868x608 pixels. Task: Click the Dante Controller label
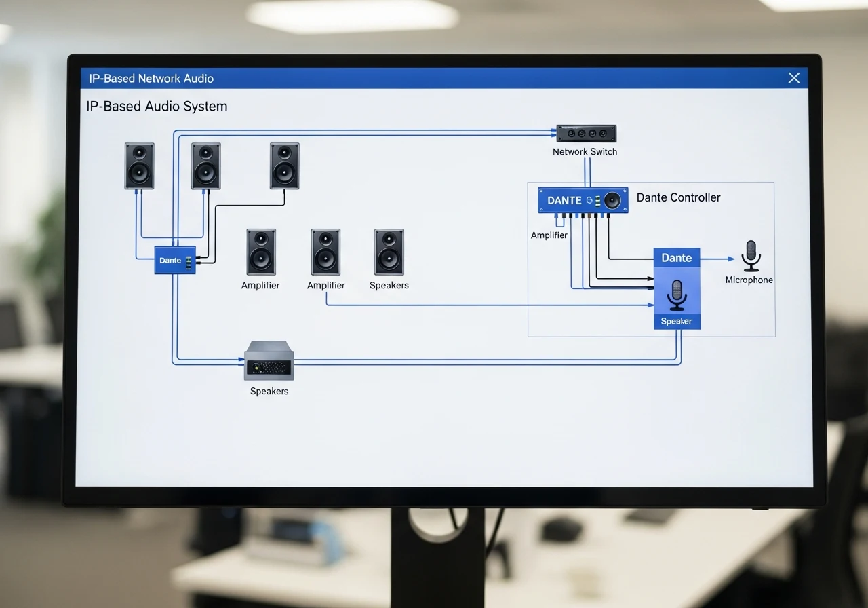pyautogui.click(x=678, y=197)
